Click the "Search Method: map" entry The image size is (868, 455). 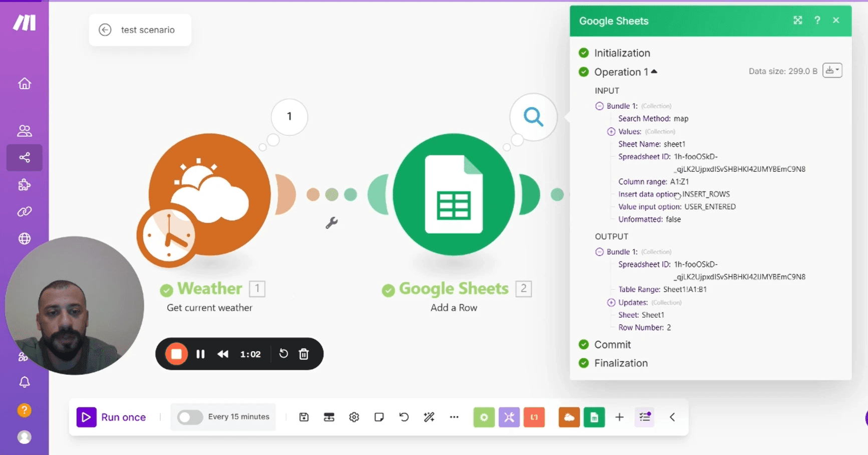pos(653,118)
